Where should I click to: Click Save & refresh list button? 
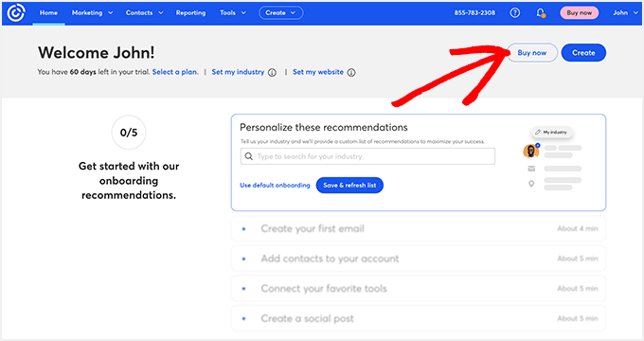349,186
